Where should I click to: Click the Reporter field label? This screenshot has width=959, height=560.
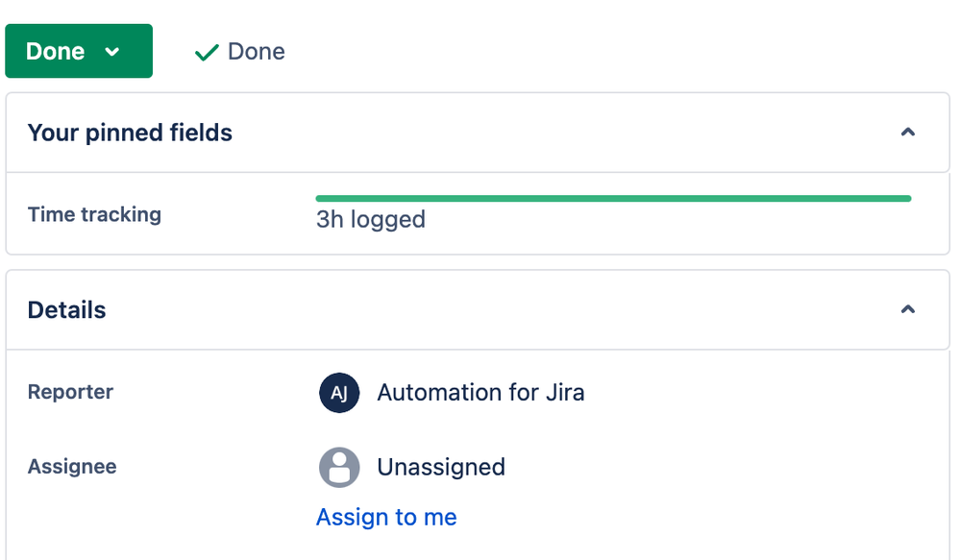coord(70,392)
